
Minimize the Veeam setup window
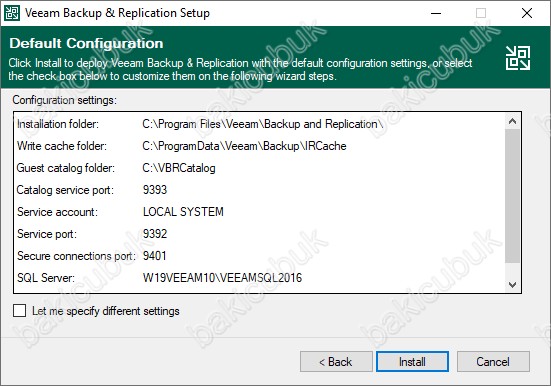click(436, 13)
